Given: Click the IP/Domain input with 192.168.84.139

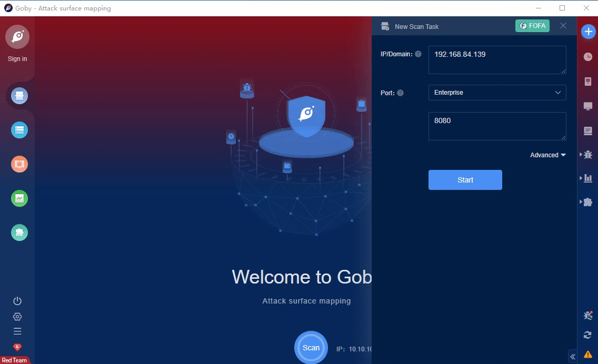Looking at the screenshot, I should click(x=497, y=60).
